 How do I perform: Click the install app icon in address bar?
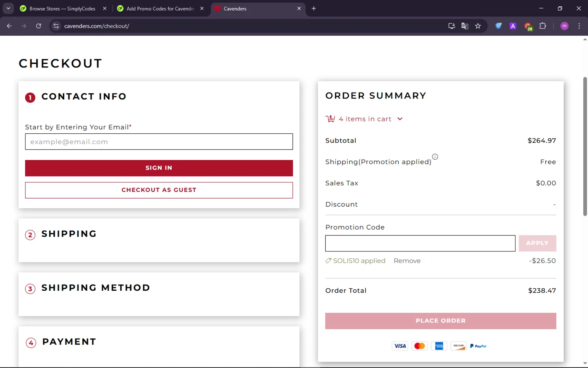click(452, 26)
